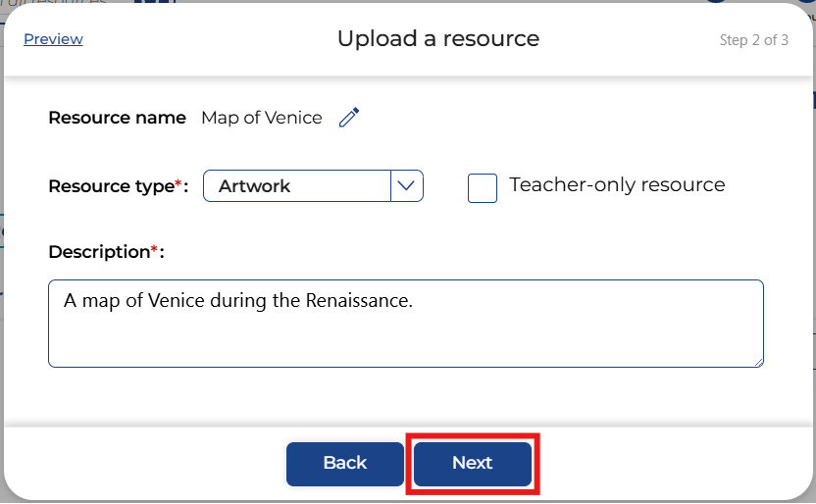Enable the Teacher-only resource checkbox
The height and width of the screenshot is (504, 816).
(483, 187)
